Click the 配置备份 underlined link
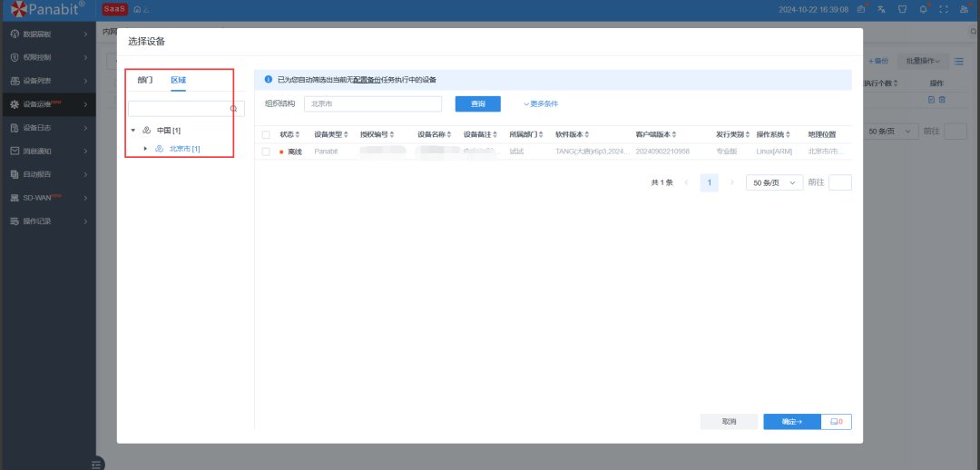This screenshot has height=470, width=980. click(x=367, y=80)
